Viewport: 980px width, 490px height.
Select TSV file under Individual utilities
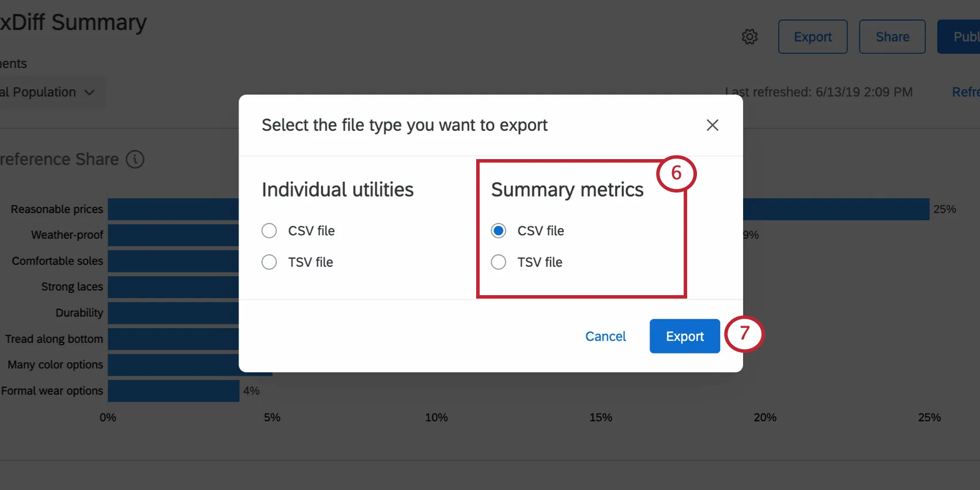(269, 262)
